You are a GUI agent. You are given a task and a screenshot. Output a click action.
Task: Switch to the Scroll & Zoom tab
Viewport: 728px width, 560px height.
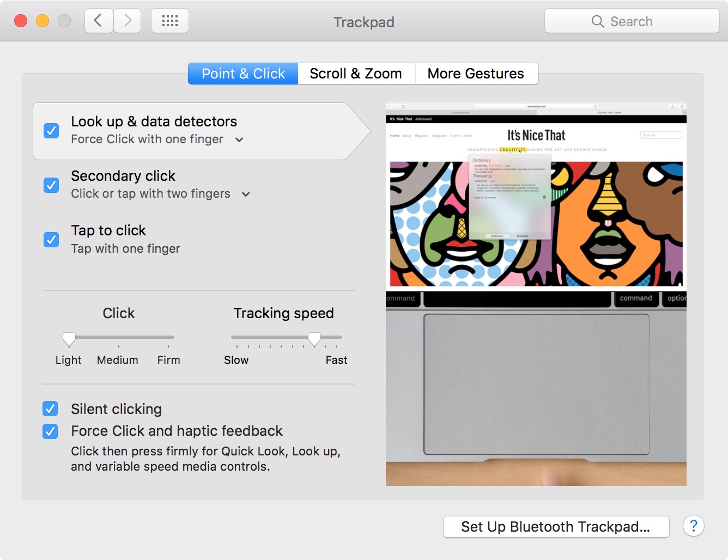pyautogui.click(x=356, y=74)
